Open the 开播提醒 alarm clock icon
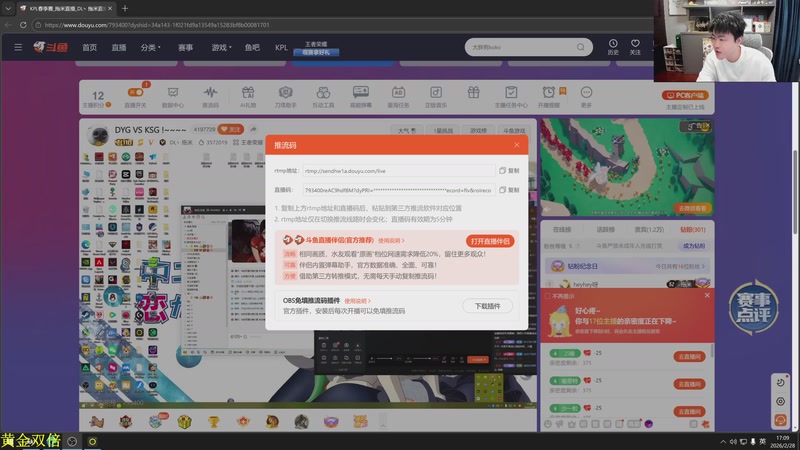This screenshot has height=450, width=800. pos(548,97)
